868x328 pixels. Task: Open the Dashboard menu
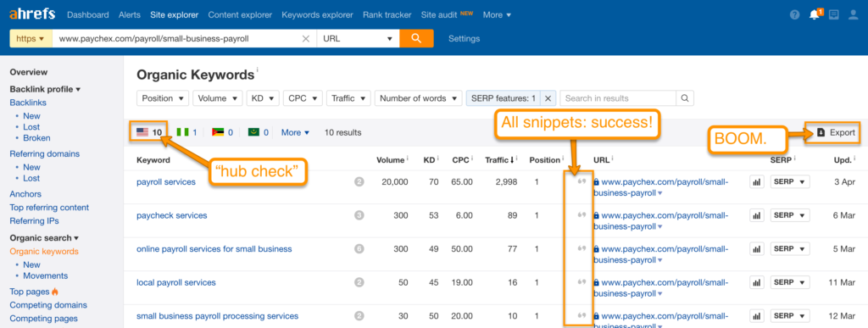[88, 15]
